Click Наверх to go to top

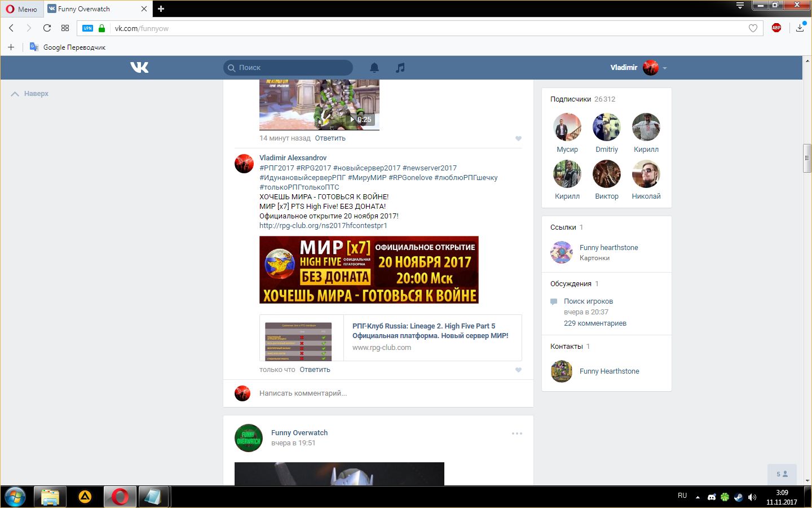pyautogui.click(x=30, y=94)
